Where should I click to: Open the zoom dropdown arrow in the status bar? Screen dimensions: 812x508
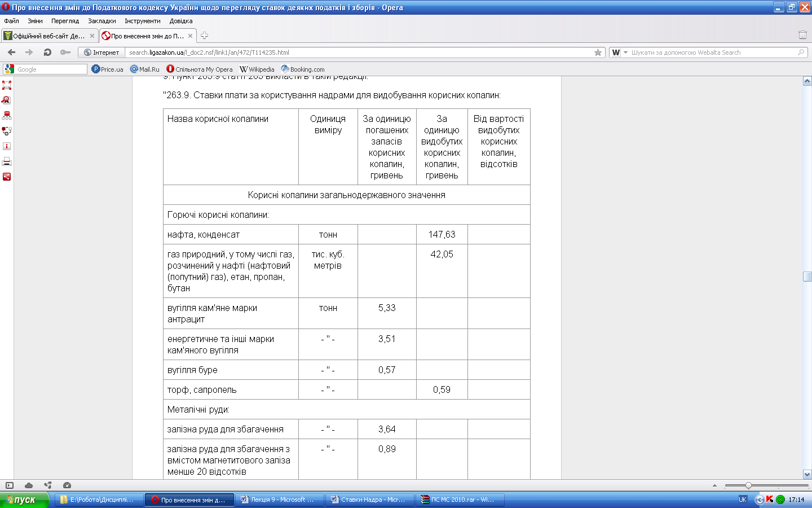pos(714,485)
